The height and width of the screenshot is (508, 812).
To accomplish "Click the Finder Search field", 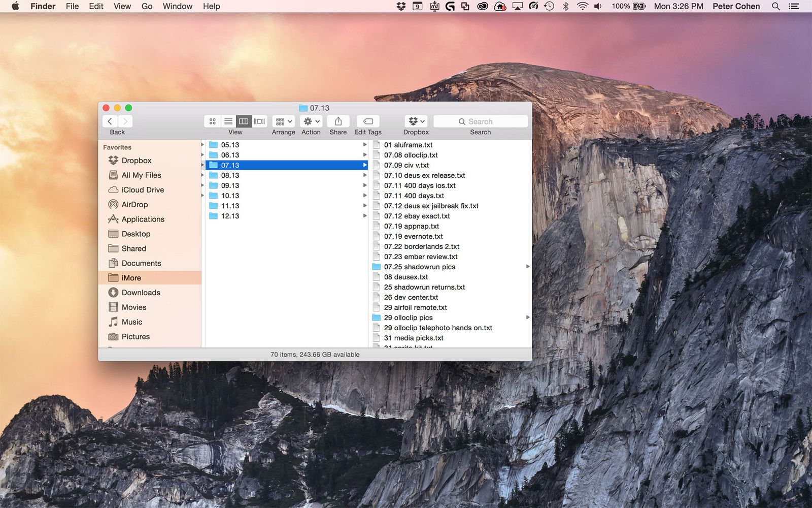I will 480,121.
